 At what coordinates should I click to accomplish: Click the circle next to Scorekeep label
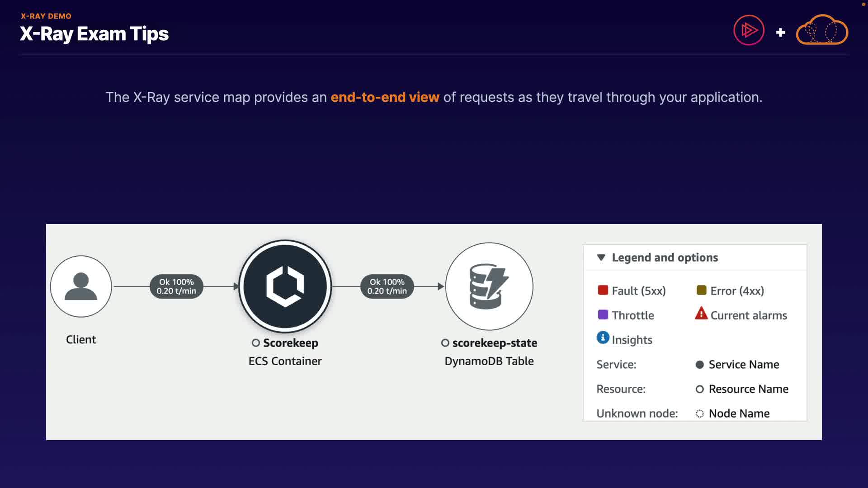(256, 343)
